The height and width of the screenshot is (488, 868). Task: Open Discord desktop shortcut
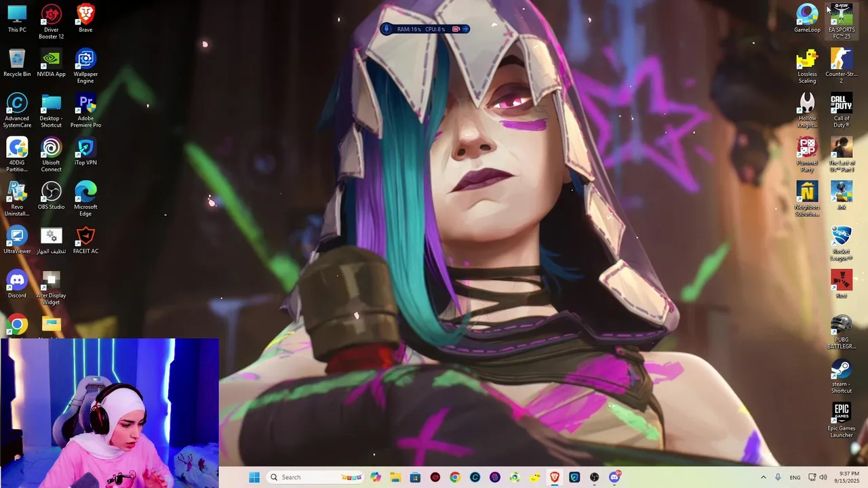pos(17,285)
